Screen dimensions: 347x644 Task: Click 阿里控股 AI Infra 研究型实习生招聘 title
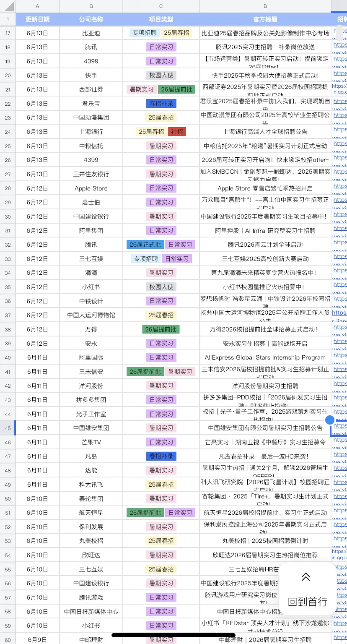pos(265,230)
